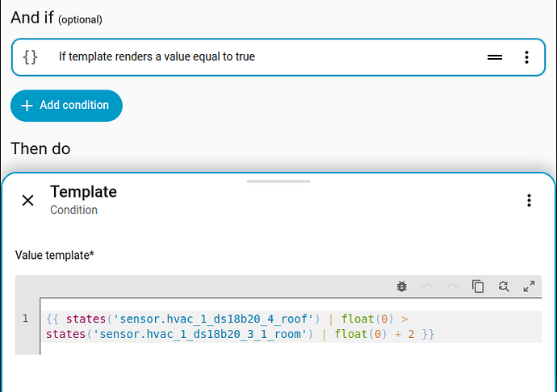Click the 'Then do' heading
Image resolution: width=557 pixels, height=392 pixels.
click(40, 148)
